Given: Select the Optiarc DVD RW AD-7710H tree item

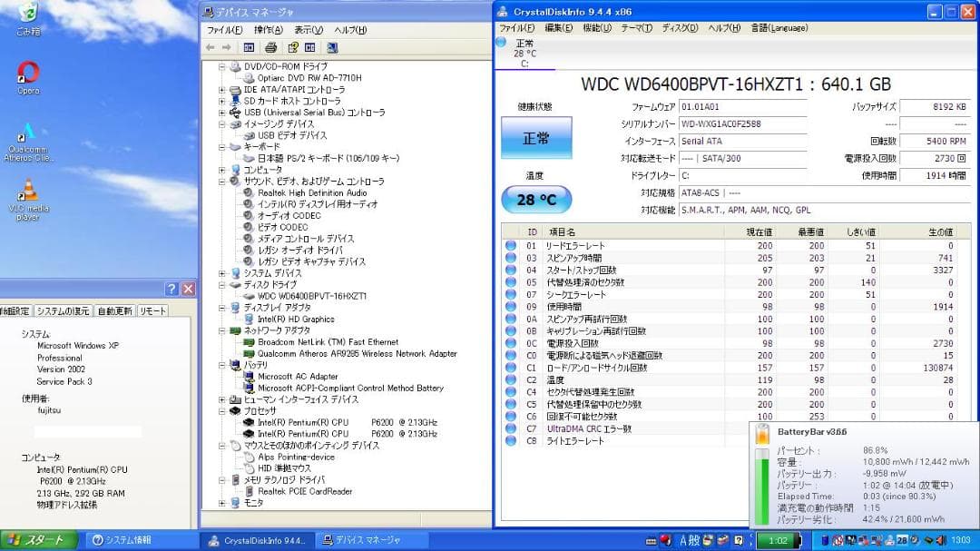Looking at the screenshot, I should [x=309, y=78].
